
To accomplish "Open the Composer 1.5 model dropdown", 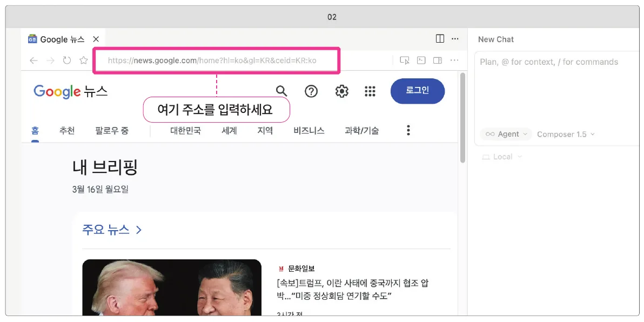I will pyautogui.click(x=566, y=135).
